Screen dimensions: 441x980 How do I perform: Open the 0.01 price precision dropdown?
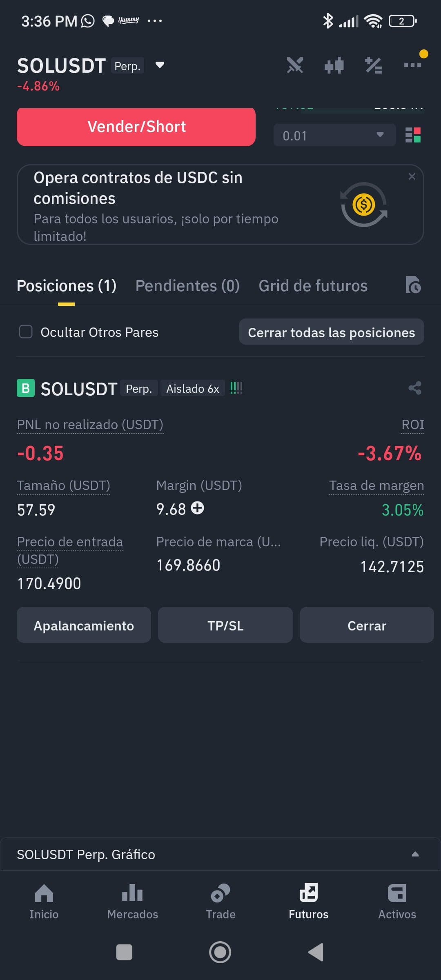pyautogui.click(x=334, y=135)
